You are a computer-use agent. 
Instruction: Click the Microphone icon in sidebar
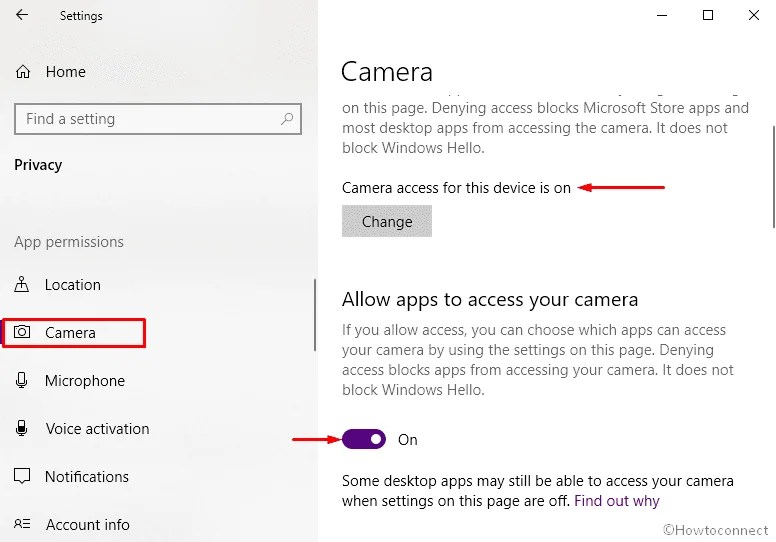(x=21, y=380)
